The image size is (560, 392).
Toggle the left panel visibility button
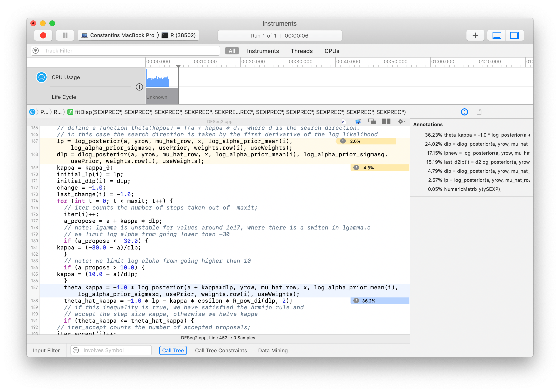(496, 35)
